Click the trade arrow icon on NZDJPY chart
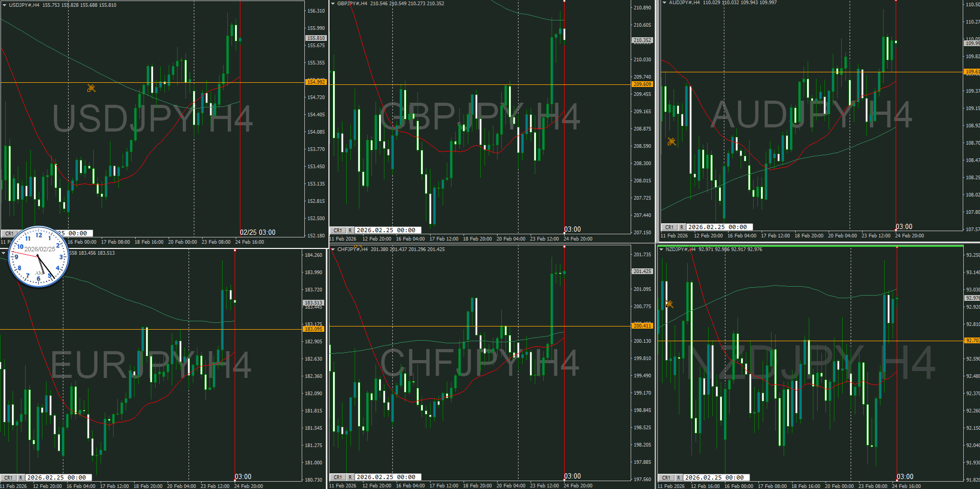The image size is (980, 489). point(669,304)
